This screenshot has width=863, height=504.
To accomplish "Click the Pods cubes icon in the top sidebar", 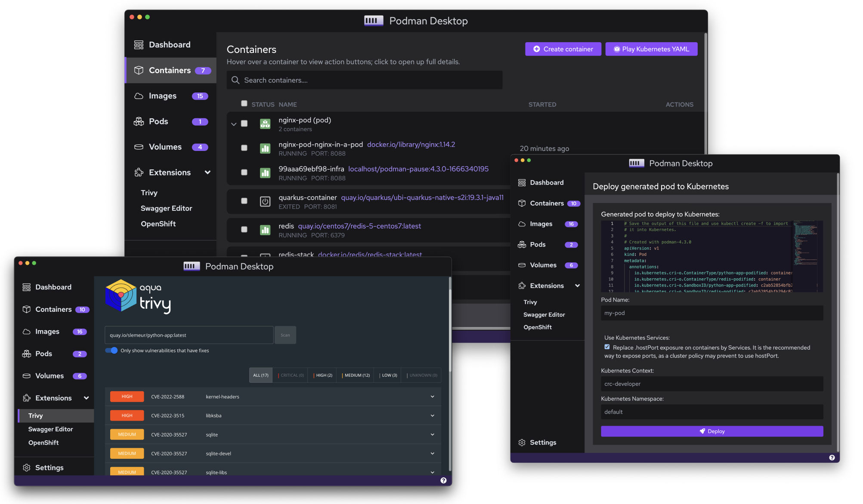I will pyautogui.click(x=139, y=122).
